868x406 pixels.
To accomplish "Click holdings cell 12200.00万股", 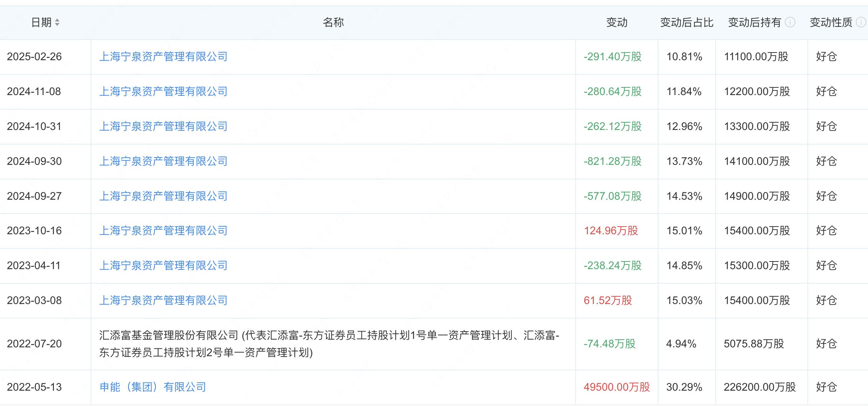I will (757, 92).
